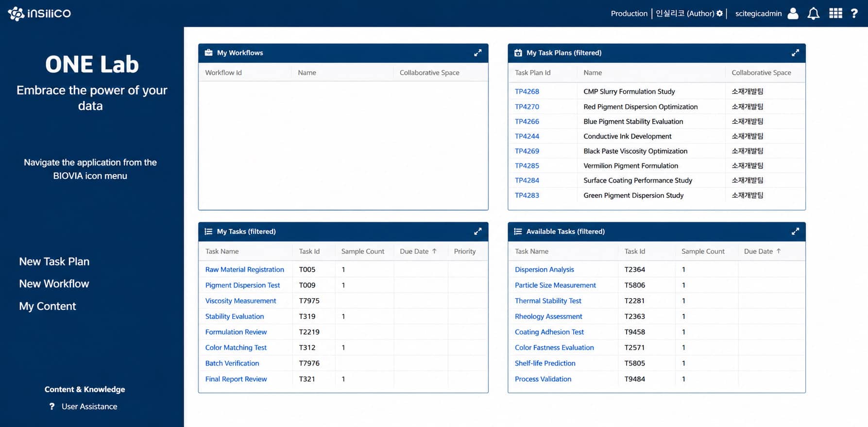Image resolution: width=868 pixels, height=427 pixels.
Task: Click the Priority column header
Action: 465,251
